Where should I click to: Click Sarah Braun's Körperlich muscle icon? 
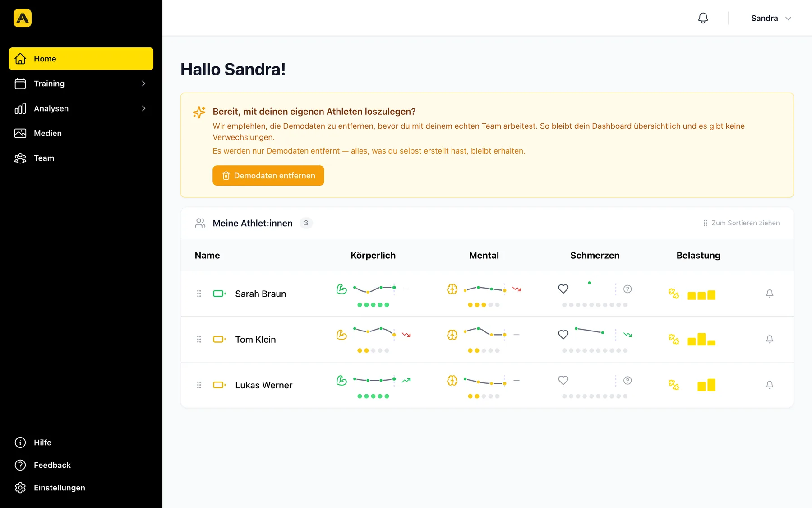pyautogui.click(x=341, y=289)
